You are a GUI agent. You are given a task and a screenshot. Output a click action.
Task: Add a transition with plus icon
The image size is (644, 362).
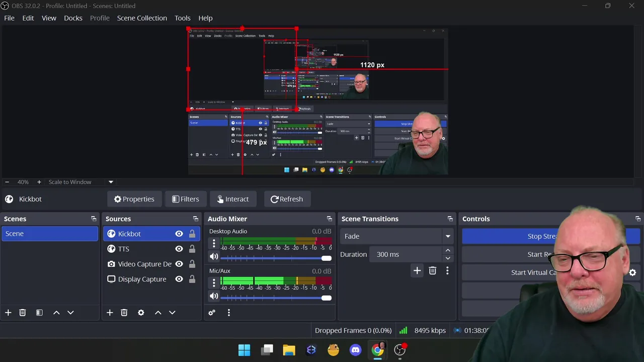coord(417,270)
